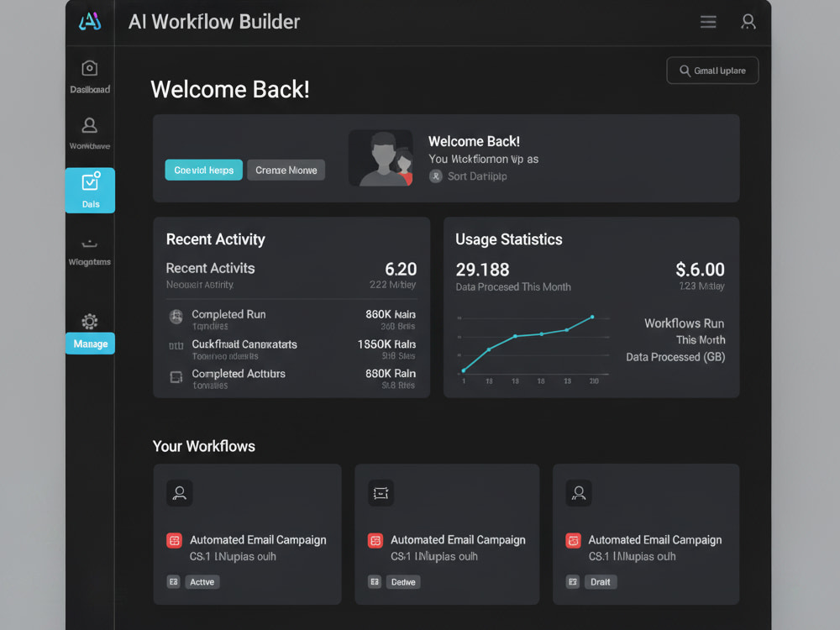Click the last data point on the usage line chart
Image resolution: width=840 pixels, height=630 pixels.
(x=592, y=318)
